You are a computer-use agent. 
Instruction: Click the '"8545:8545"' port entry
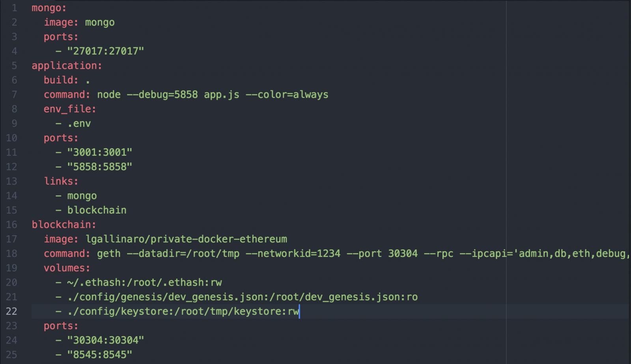coord(100,355)
